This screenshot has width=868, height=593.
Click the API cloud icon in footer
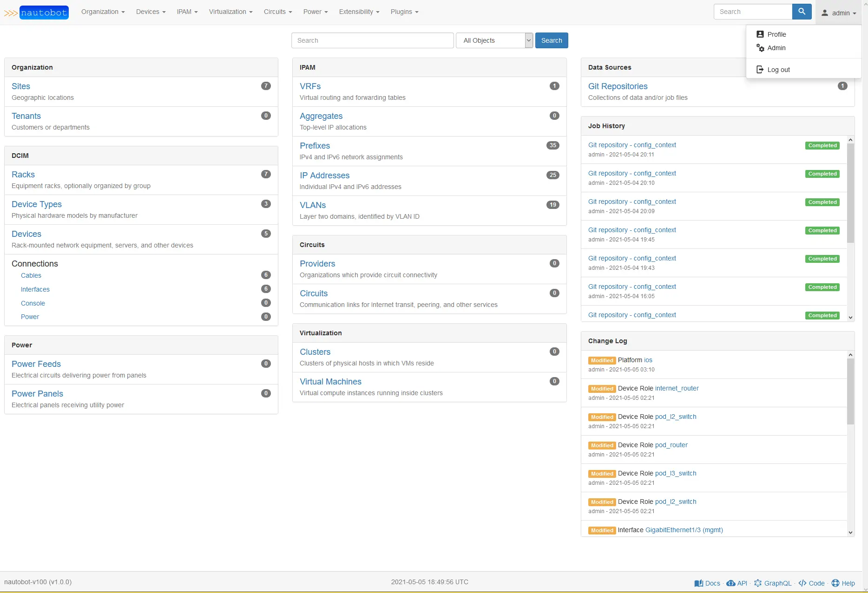click(730, 583)
